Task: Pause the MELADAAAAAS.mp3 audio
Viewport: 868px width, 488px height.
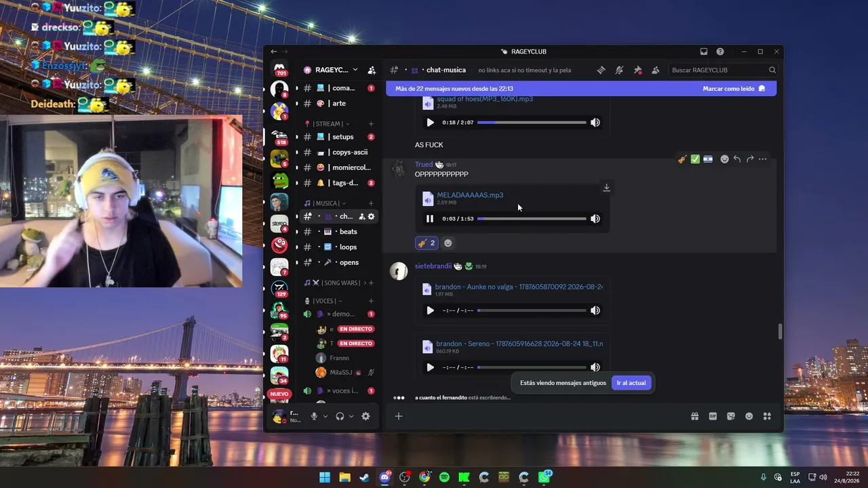Action: (430, 219)
